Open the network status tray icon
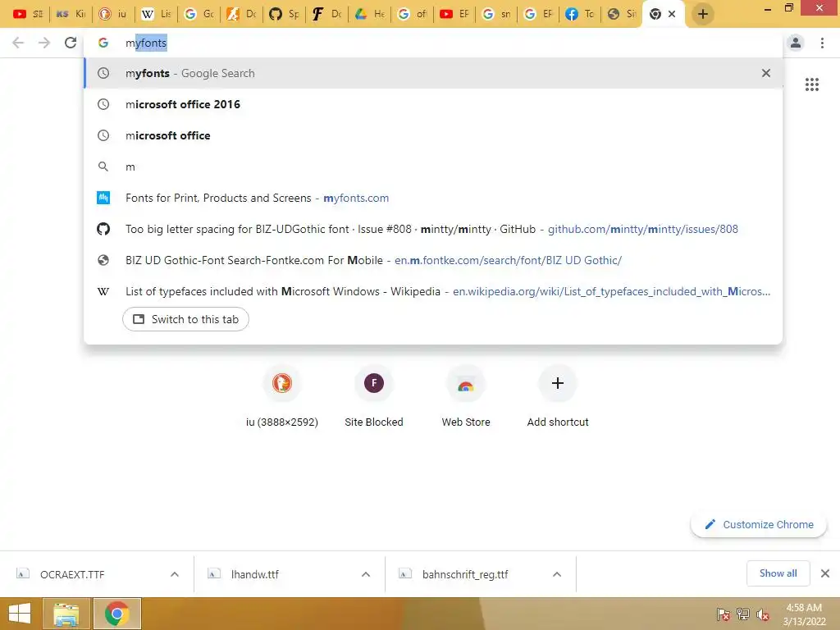 point(743,614)
